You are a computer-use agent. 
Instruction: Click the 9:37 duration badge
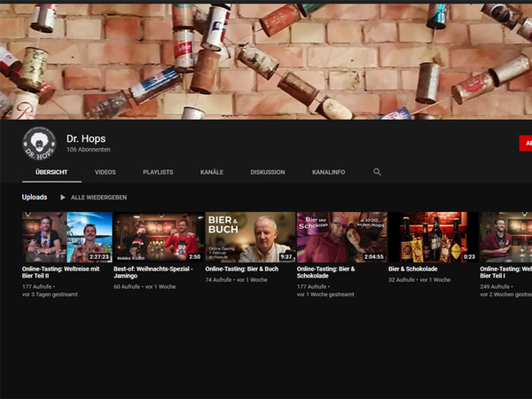[x=286, y=257]
